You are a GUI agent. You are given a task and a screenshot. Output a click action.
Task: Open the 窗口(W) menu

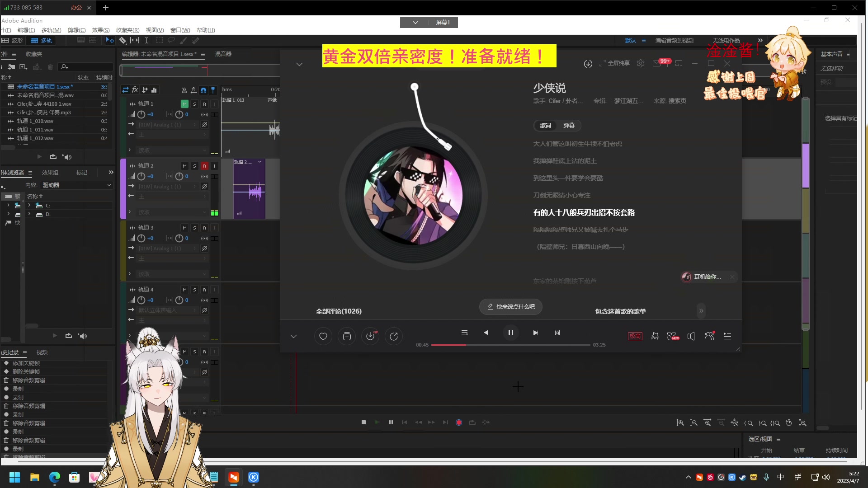point(180,30)
